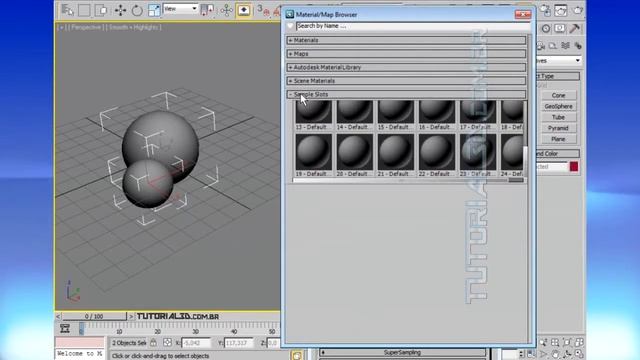Select the Systems create category icon
640x360 pixels.
point(578,46)
